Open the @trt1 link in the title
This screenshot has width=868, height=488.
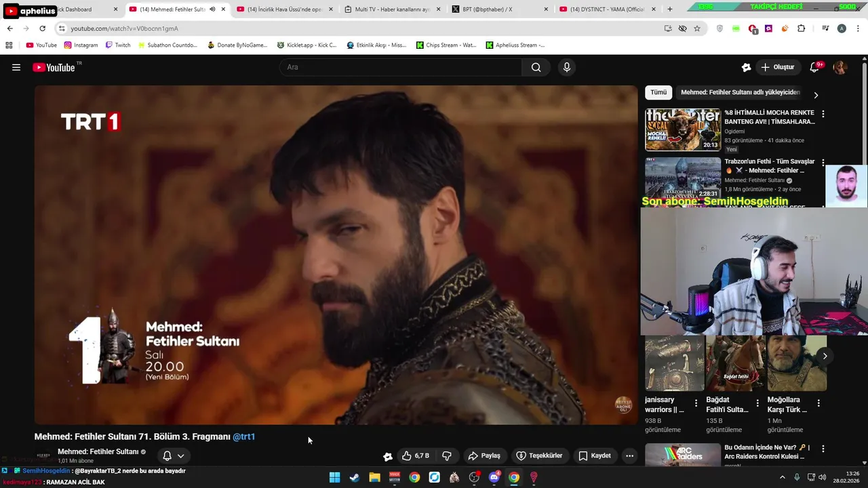(x=243, y=436)
